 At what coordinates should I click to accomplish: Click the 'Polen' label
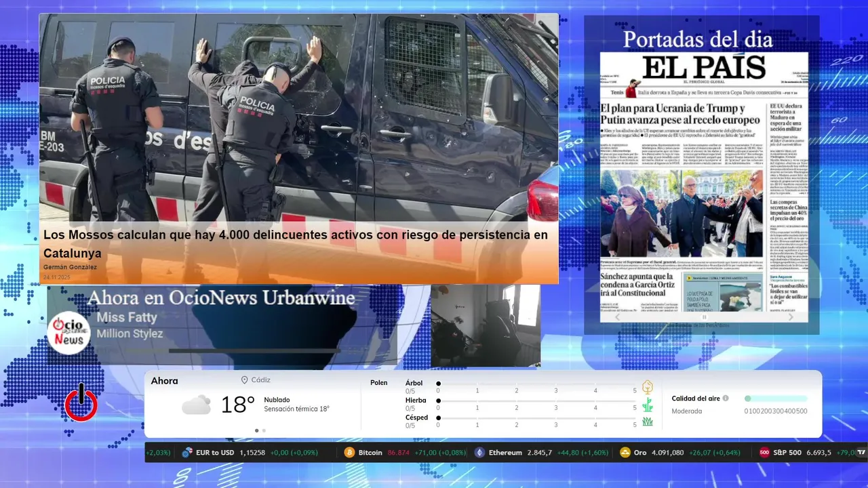[379, 383]
